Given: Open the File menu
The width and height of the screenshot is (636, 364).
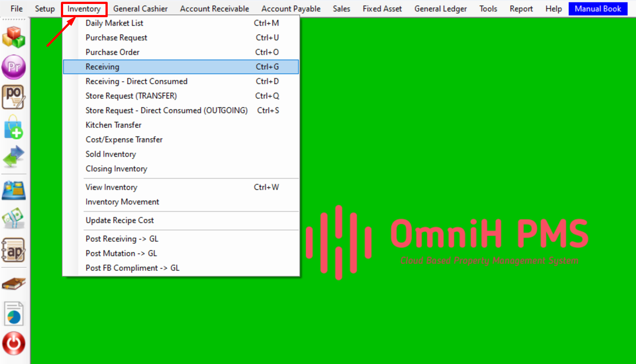Looking at the screenshot, I should 17,9.
